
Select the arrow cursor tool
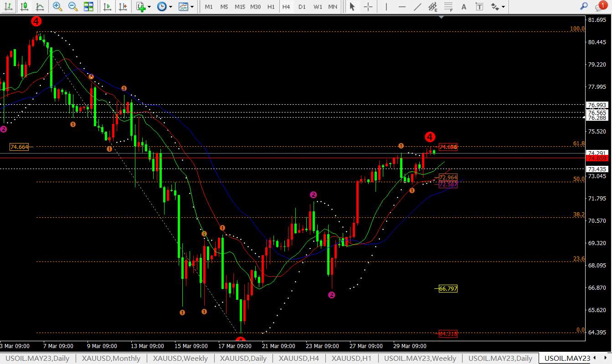click(x=352, y=7)
